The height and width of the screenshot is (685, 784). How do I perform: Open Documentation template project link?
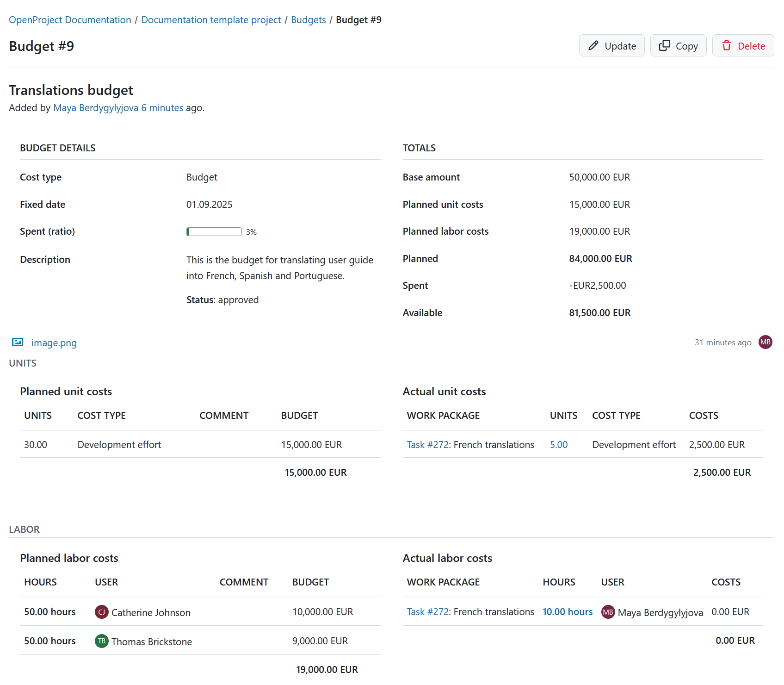coord(211,19)
